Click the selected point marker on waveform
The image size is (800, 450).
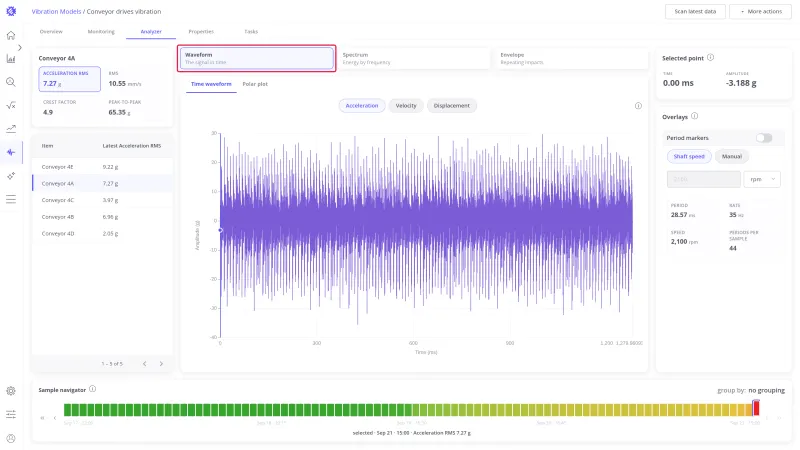220,231
